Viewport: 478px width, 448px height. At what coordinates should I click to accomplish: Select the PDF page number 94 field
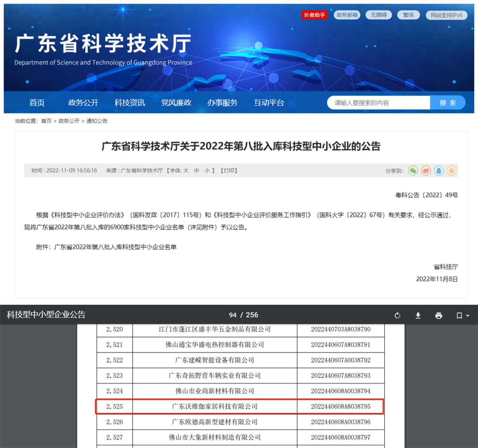[x=233, y=315]
